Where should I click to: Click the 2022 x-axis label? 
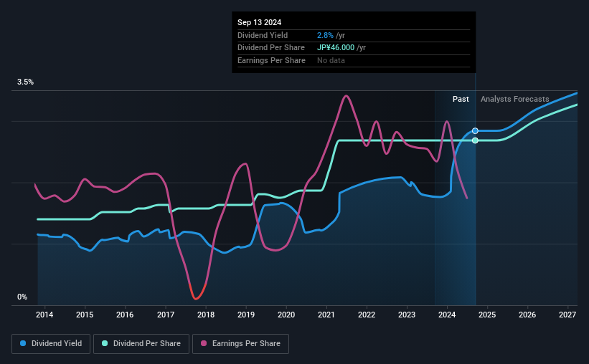pyautogui.click(x=367, y=315)
